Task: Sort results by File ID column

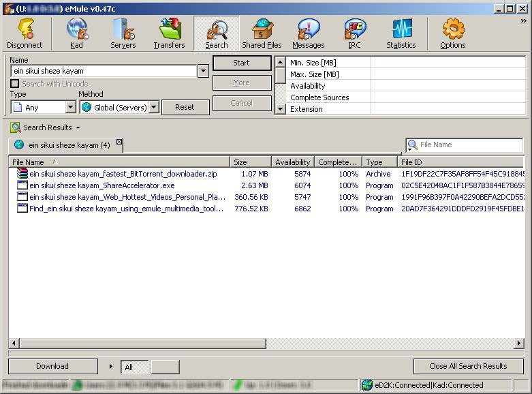Action: click(461, 162)
